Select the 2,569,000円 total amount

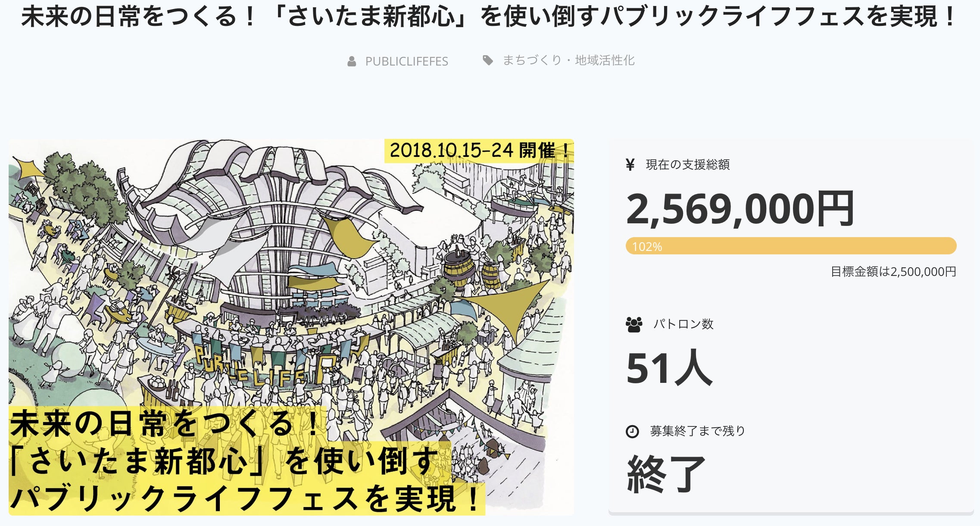(x=740, y=210)
